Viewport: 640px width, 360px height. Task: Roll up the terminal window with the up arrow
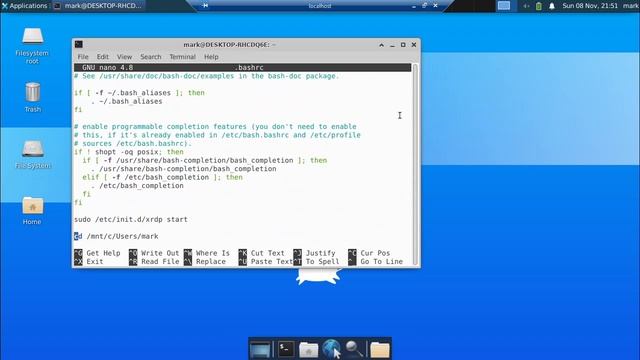pos(381,45)
